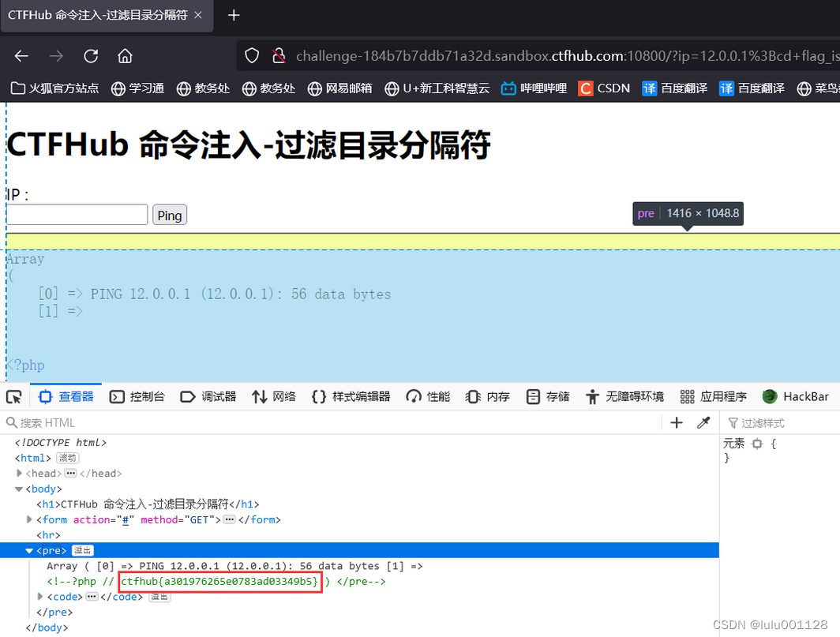Expand the code element node
840x637 pixels.
39,596
